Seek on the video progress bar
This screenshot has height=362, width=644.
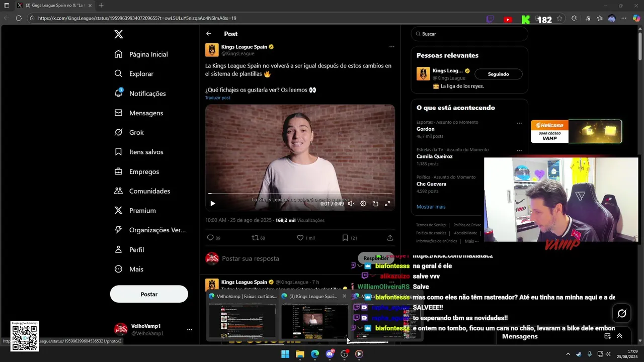pos(300,193)
